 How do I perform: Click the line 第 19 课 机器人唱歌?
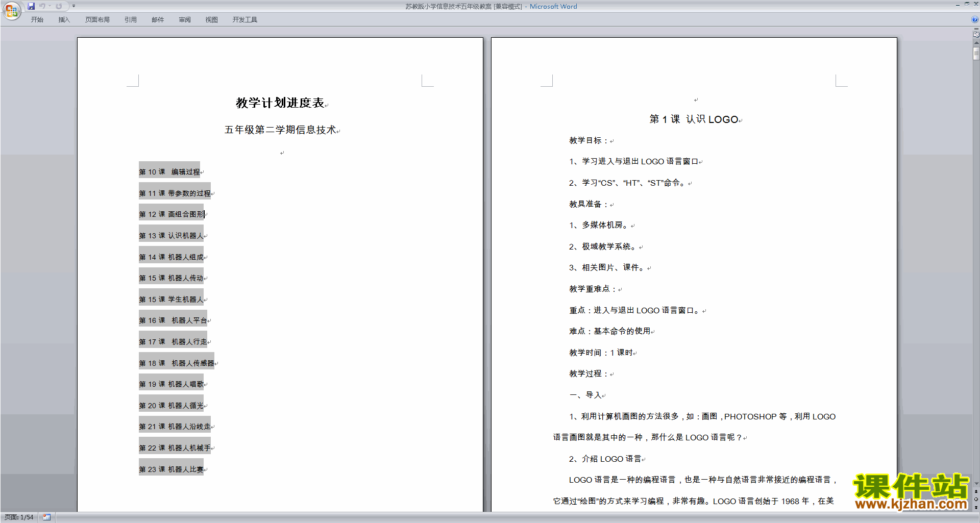pos(171,384)
